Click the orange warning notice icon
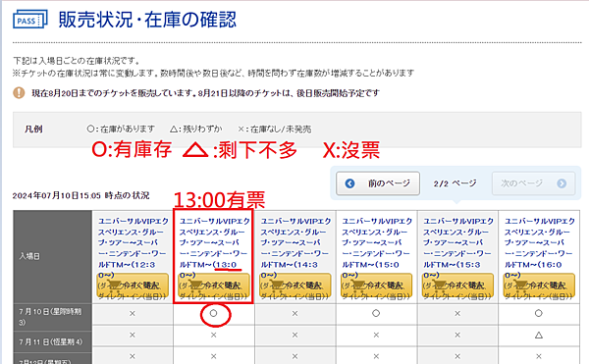This screenshot has height=364, width=589. [19, 92]
